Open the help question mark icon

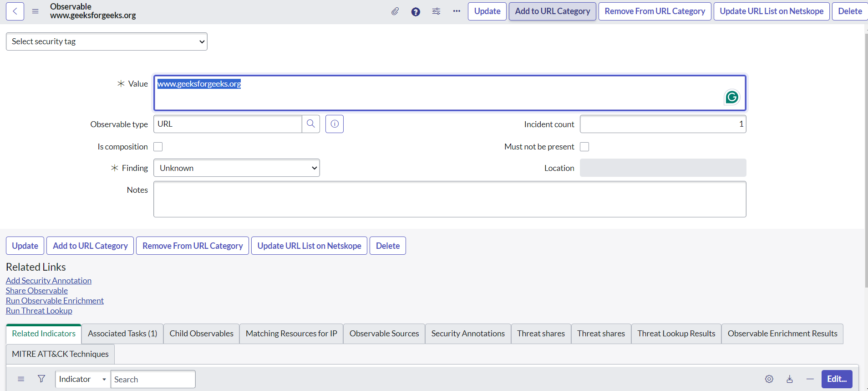(416, 11)
